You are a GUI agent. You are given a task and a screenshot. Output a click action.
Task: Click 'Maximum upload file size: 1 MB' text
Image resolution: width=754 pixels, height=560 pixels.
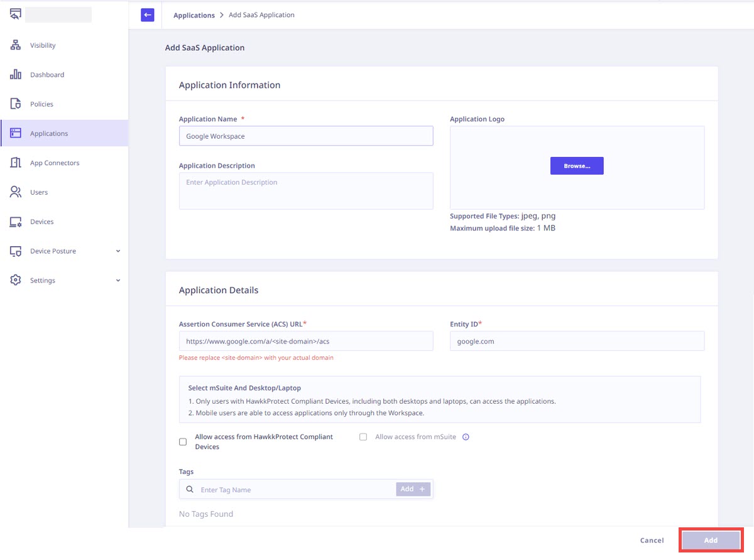coord(503,228)
